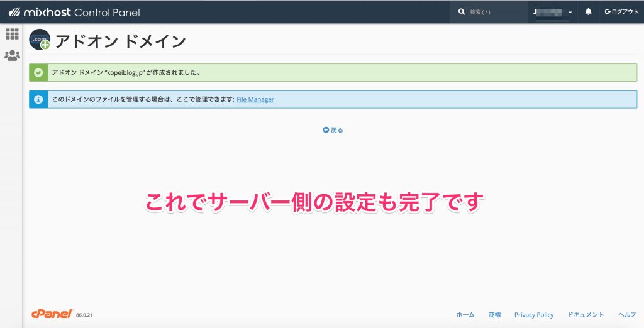Go back using the 戻る link
Viewport: 644px width, 328px height.
click(x=333, y=130)
